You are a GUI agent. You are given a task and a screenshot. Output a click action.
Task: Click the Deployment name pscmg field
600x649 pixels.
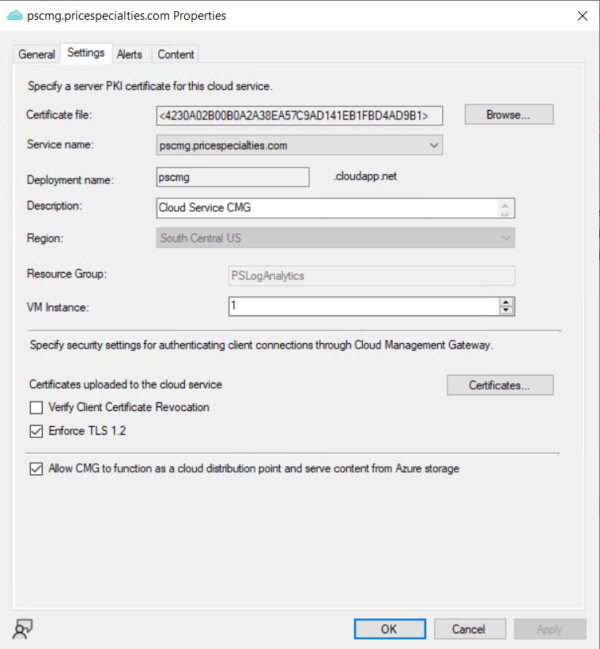pyautogui.click(x=233, y=177)
